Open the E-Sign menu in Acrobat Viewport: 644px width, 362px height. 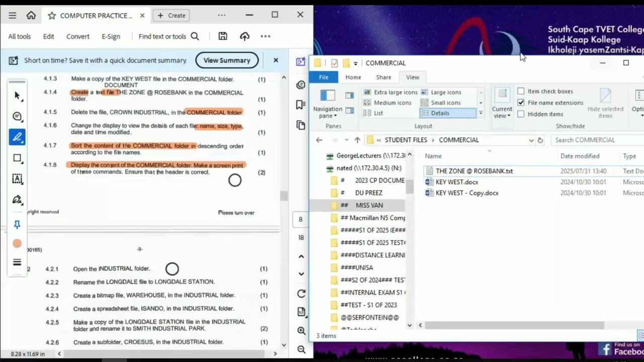coord(111,36)
